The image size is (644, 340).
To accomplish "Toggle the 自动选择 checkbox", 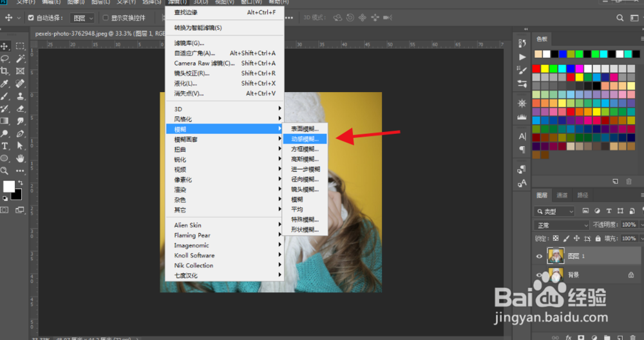I will click(31, 17).
